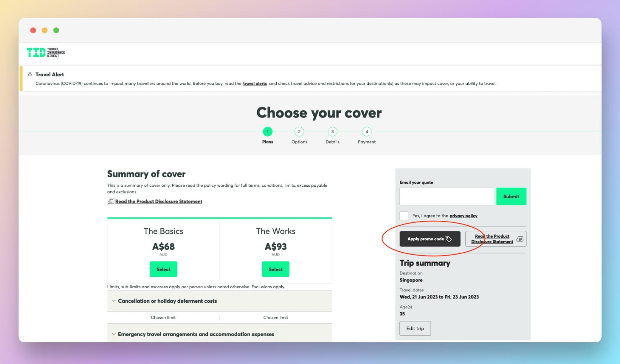Screen dimensions: 620x364
Task: Expand Cancellation or holiday deferment costs section
Action: [167, 301]
